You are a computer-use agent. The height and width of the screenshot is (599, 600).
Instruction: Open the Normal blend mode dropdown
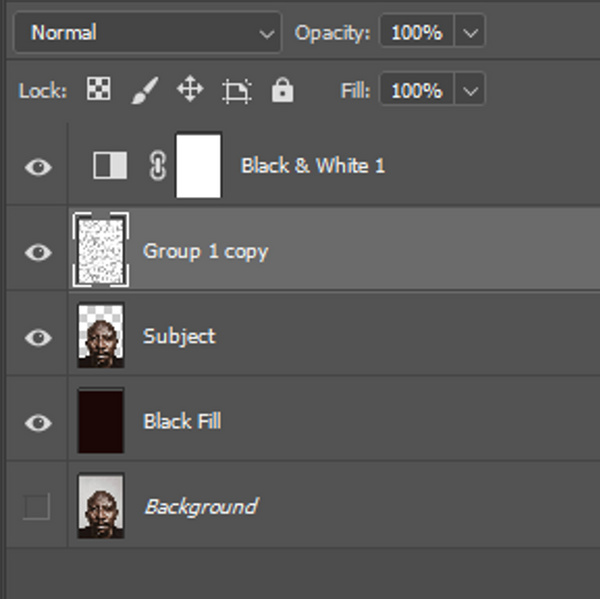click(148, 33)
